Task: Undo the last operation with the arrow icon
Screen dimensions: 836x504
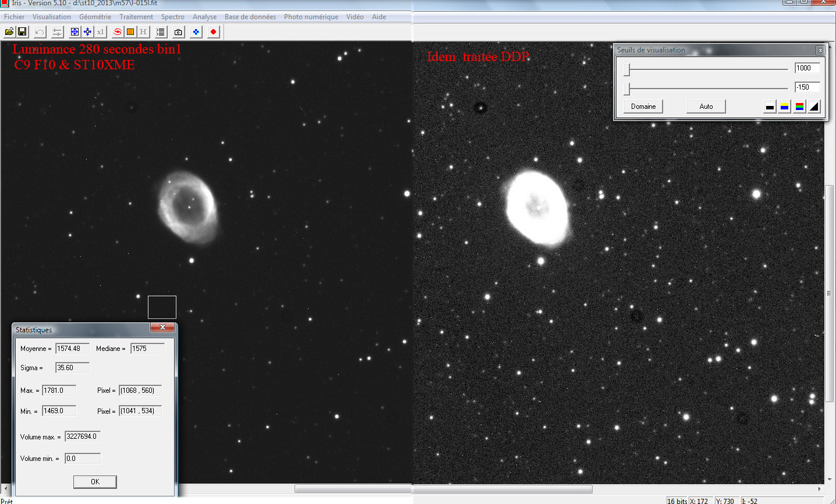Action: (x=40, y=32)
